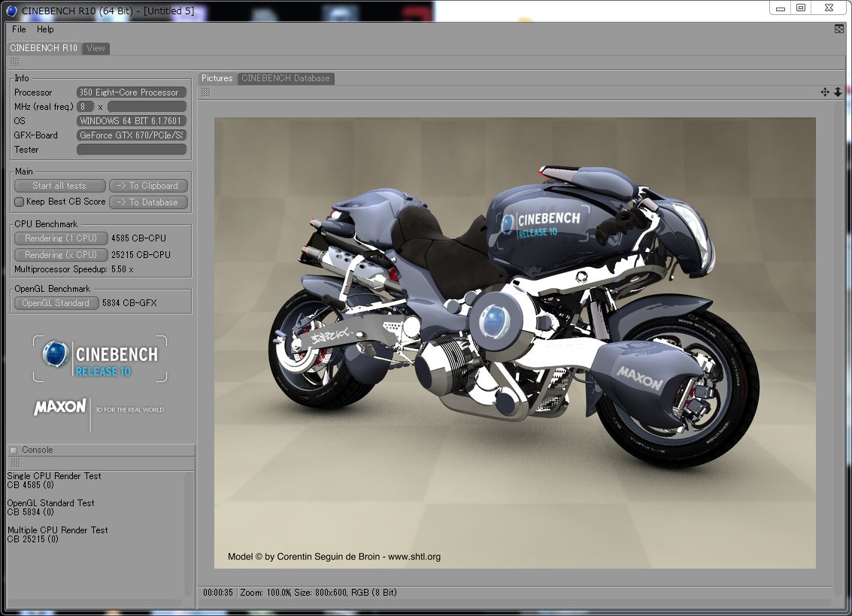Screen dimensions: 852x616
Task: Click the OS field showing WINDOWS 64 BIT
Action: point(132,120)
